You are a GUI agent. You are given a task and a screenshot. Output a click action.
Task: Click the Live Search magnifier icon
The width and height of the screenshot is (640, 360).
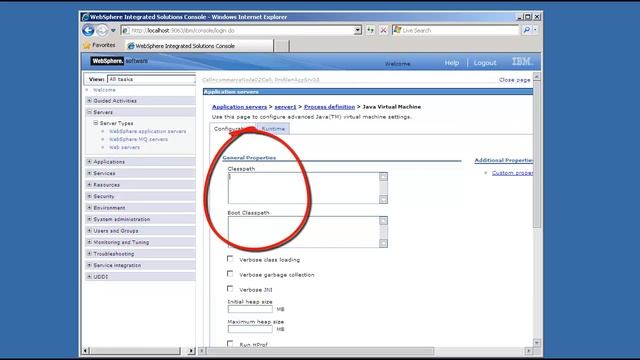(x=527, y=30)
